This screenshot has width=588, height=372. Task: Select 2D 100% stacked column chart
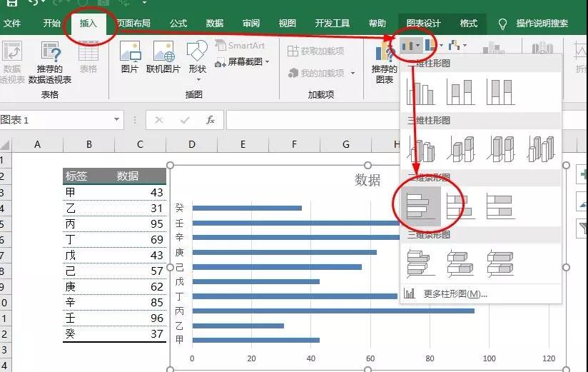(x=501, y=92)
